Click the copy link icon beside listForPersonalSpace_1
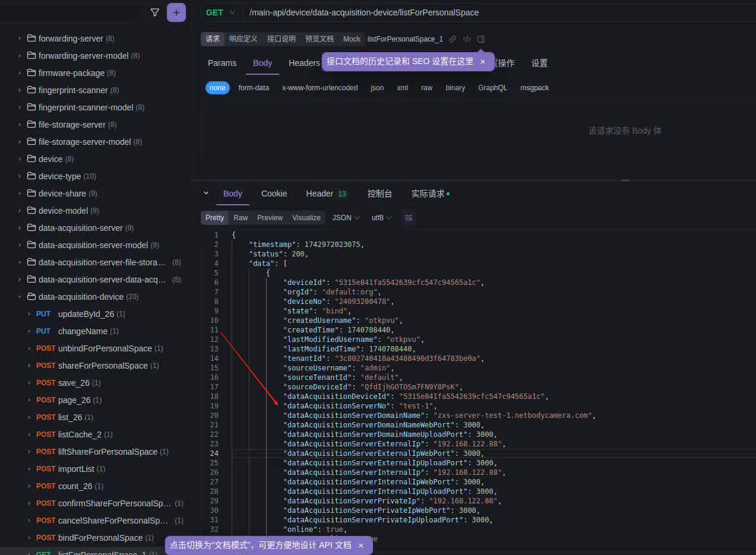756x555 pixels. tap(453, 39)
